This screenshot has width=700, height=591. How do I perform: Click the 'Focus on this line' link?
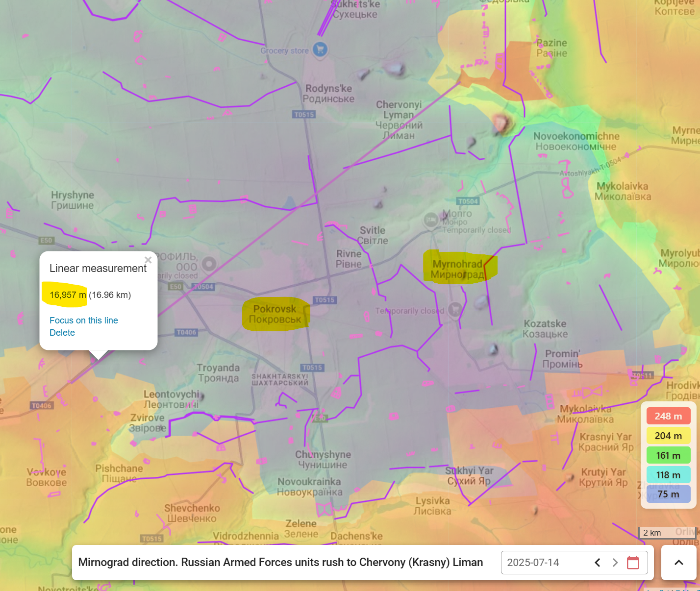pyautogui.click(x=84, y=320)
